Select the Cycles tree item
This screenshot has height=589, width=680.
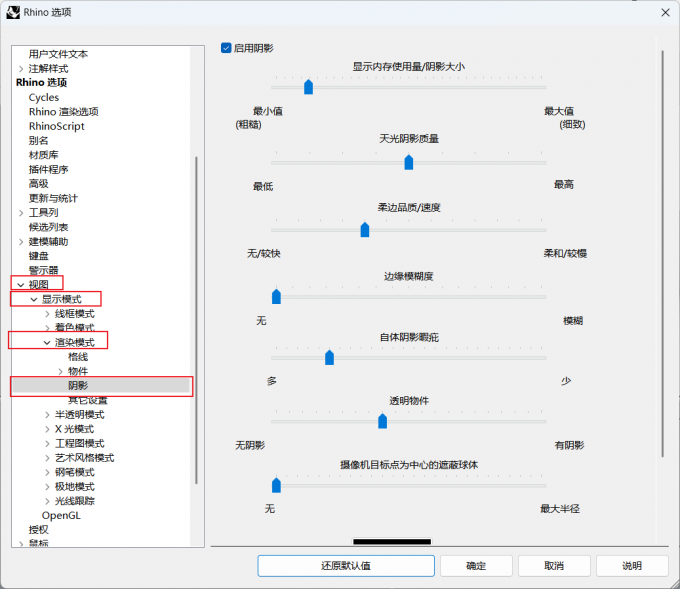click(x=44, y=97)
